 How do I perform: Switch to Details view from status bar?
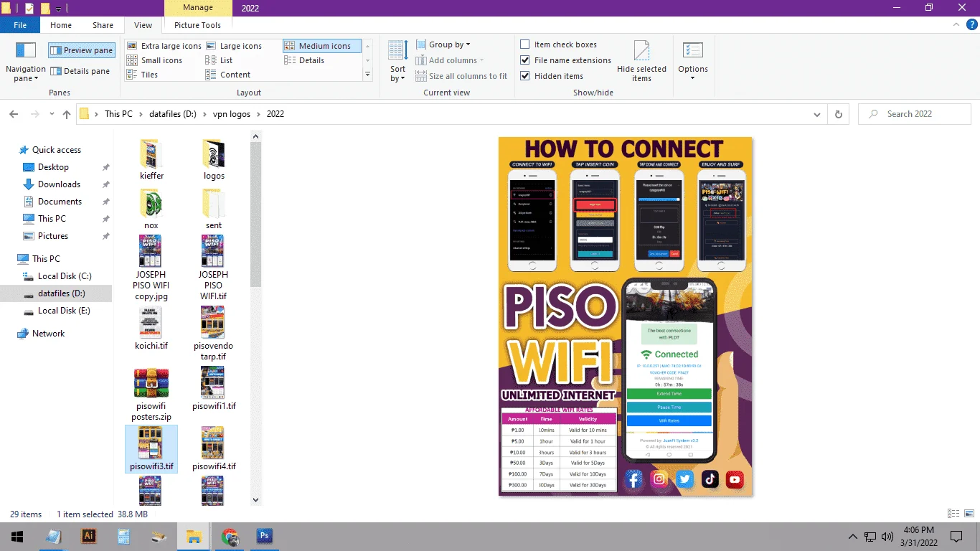(x=953, y=514)
